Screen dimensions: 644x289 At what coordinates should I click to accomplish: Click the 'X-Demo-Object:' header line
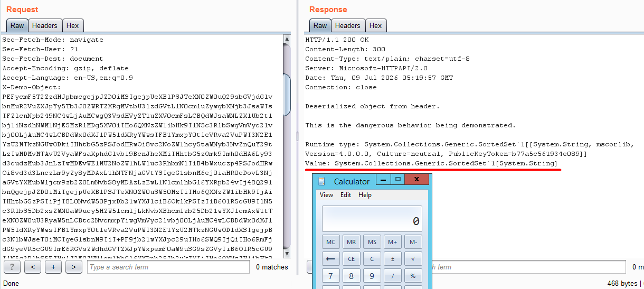click(32, 87)
